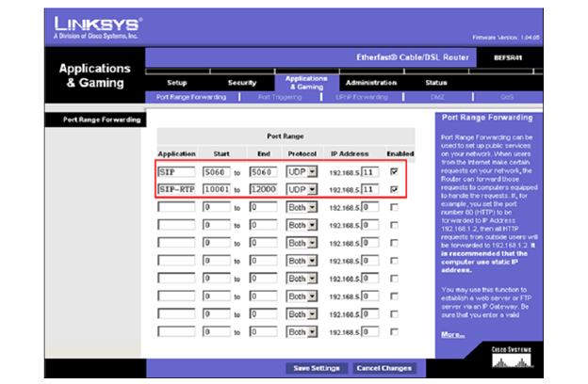Click the Linksys logo

(x=97, y=27)
